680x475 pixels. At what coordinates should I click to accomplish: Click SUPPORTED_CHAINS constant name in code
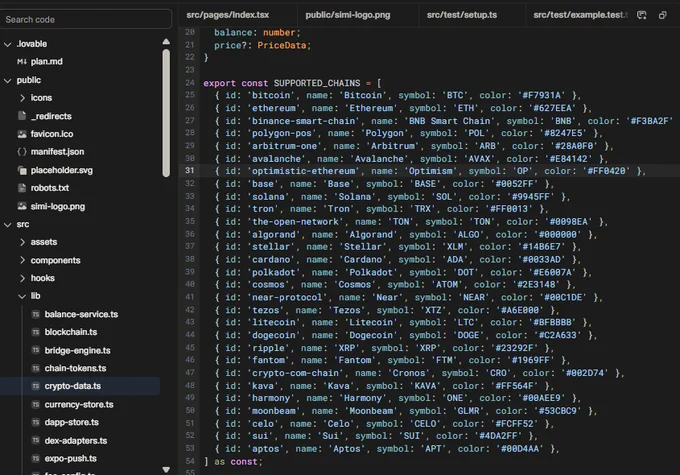click(317, 83)
